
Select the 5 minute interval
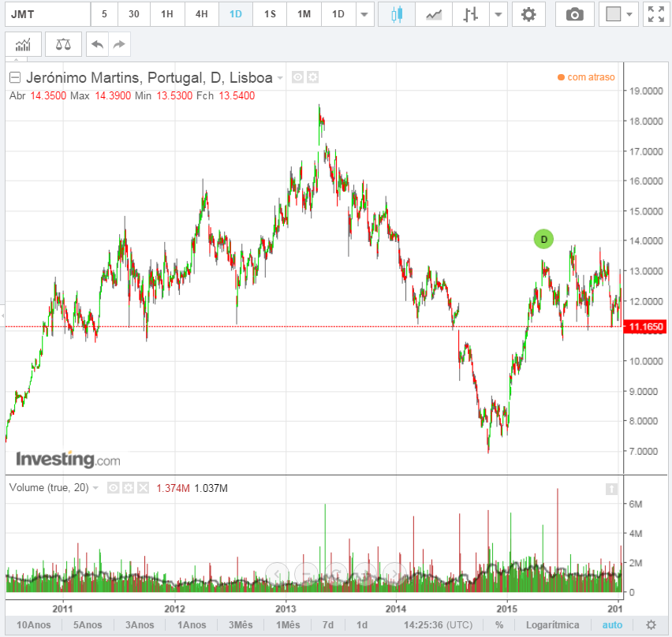(104, 14)
